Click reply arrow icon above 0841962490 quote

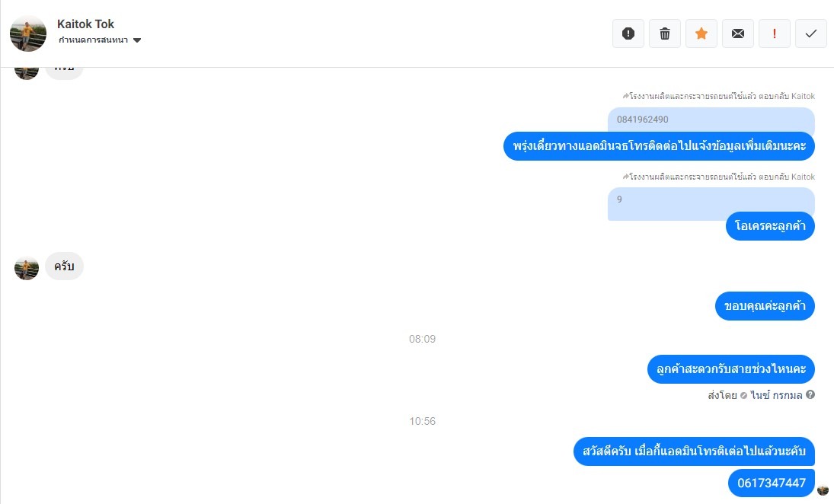pyautogui.click(x=625, y=96)
